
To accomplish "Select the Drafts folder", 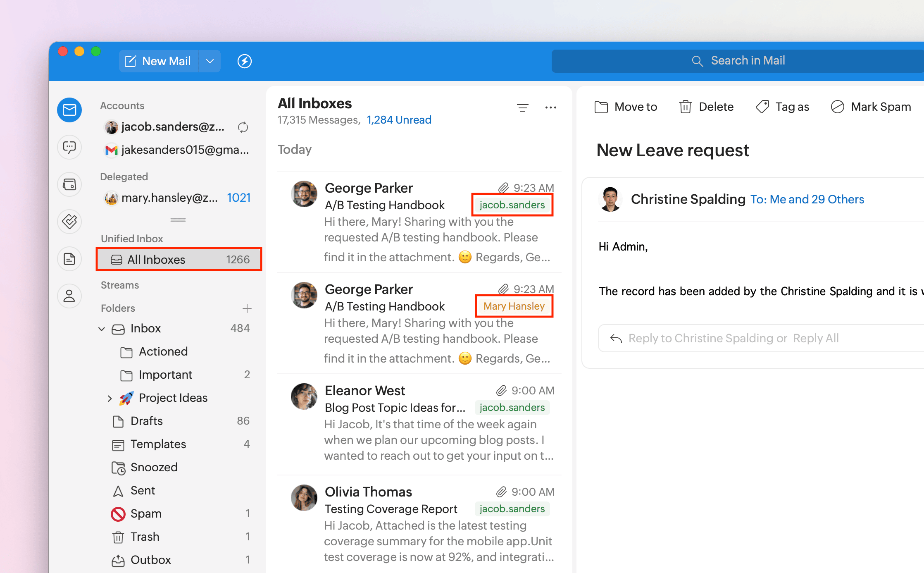I will pyautogui.click(x=146, y=421).
